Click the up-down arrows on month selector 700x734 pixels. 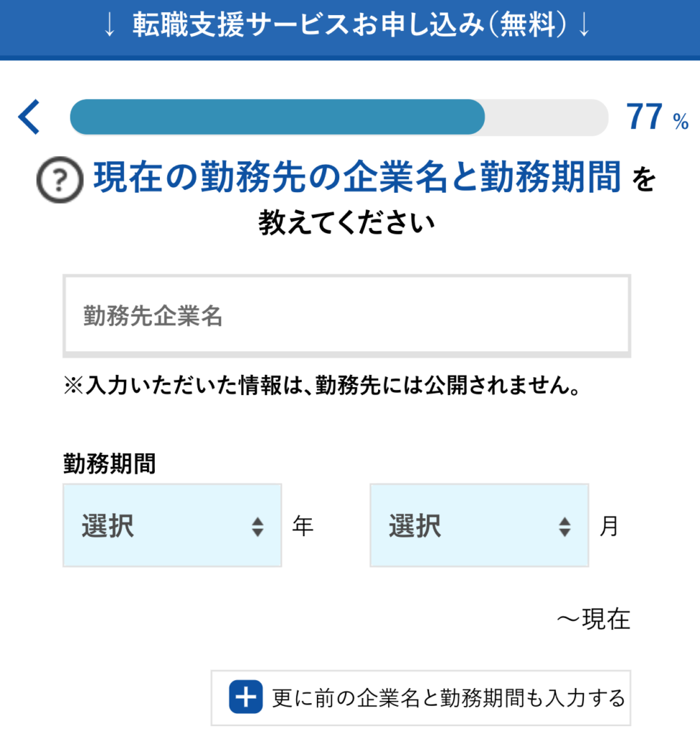[x=564, y=528]
